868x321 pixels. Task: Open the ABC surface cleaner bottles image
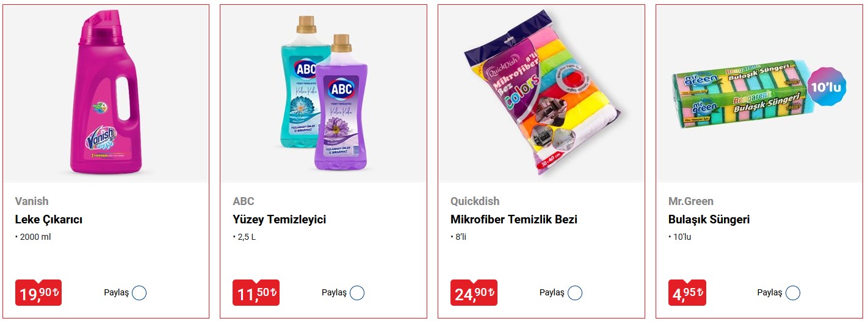point(324,93)
